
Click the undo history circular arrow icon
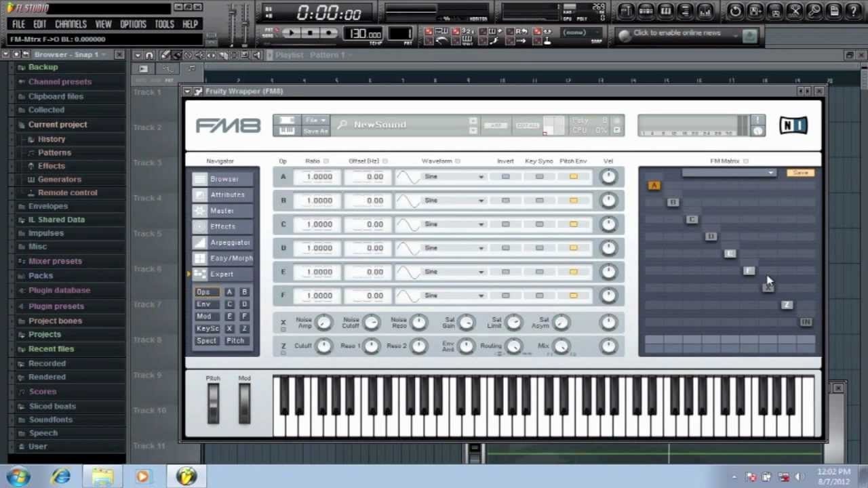click(x=736, y=11)
